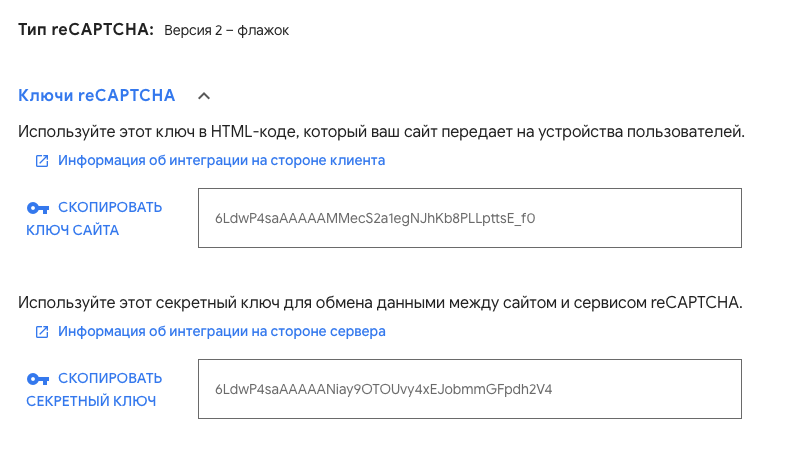Click the site key string starting 6LdwP4saAAAAAMMecS2
This screenshot has width=786, height=463.
tap(375, 218)
